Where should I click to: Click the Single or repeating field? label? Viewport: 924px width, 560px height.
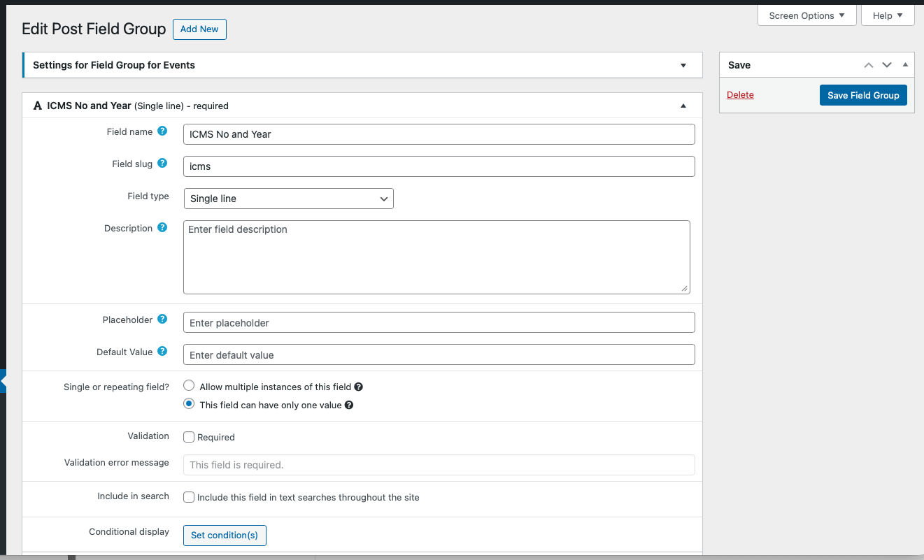click(x=116, y=387)
